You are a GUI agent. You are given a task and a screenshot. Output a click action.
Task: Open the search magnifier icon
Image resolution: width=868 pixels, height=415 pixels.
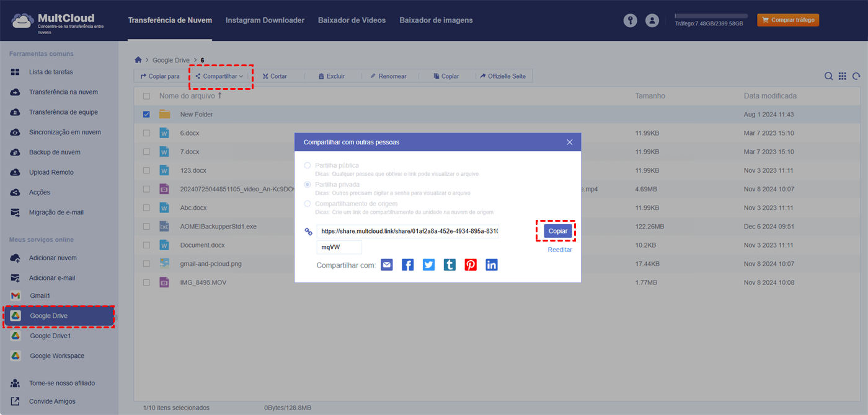[x=828, y=76]
